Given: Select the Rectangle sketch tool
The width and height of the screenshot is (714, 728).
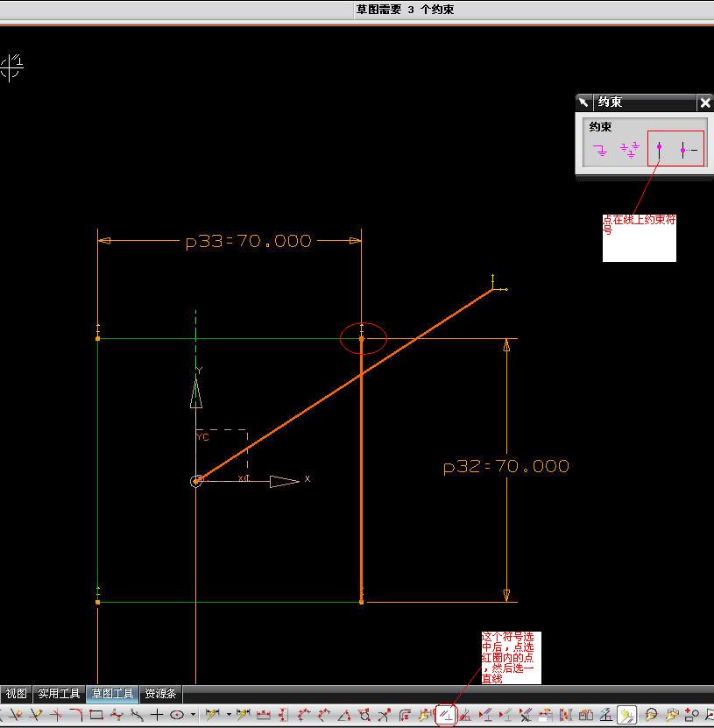Looking at the screenshot, I should click(x=96, y=715).
